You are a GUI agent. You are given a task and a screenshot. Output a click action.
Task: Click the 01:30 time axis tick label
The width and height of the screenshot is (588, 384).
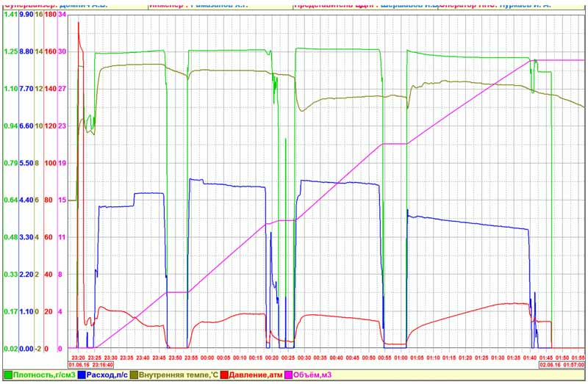(498, 358)
